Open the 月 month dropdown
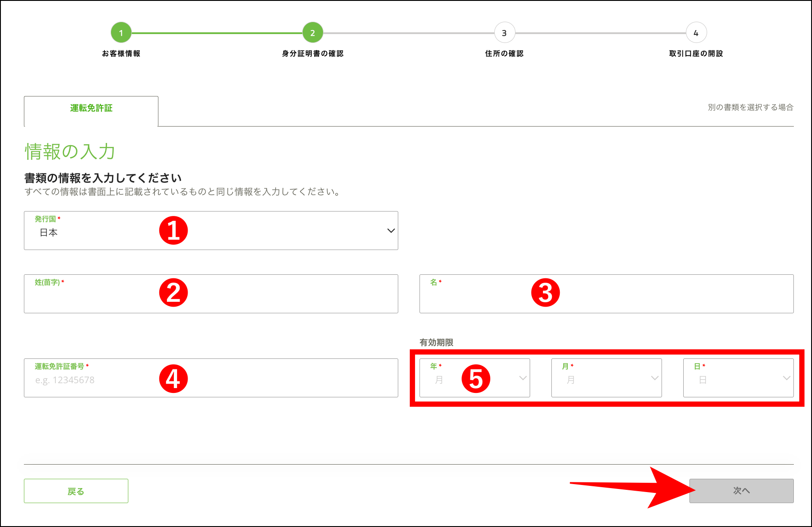 (606, 378)
